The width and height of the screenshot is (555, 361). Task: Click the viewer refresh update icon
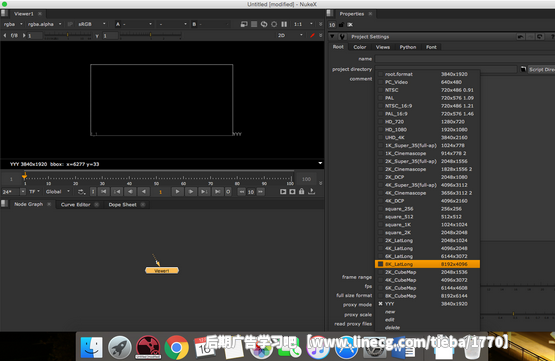tap(264, 24)
